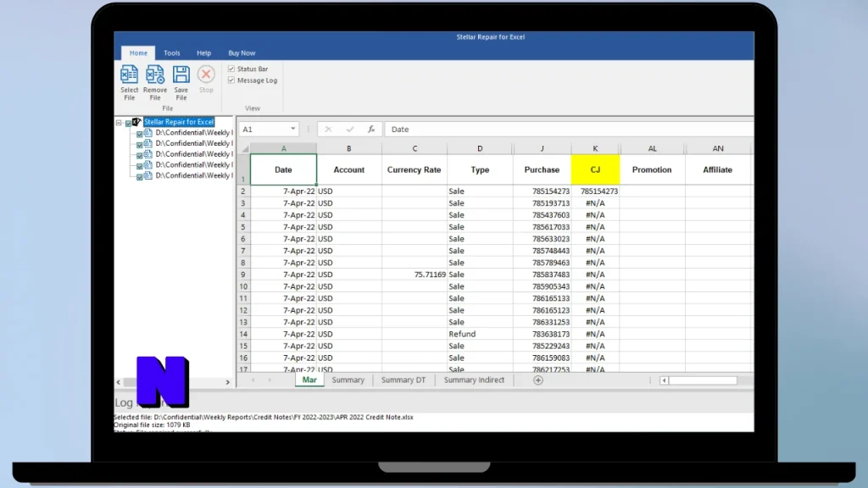868x488 pixels.
Task: Open the Help ribbon tab
Action: 203,53
